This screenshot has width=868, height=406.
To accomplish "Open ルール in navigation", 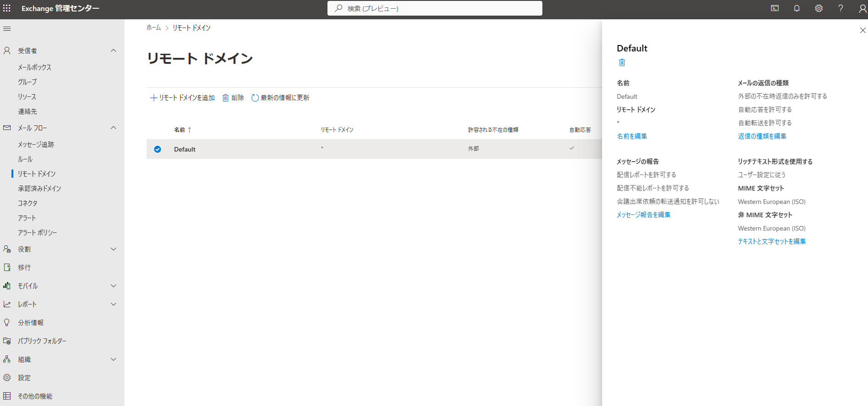I will 25,159.
